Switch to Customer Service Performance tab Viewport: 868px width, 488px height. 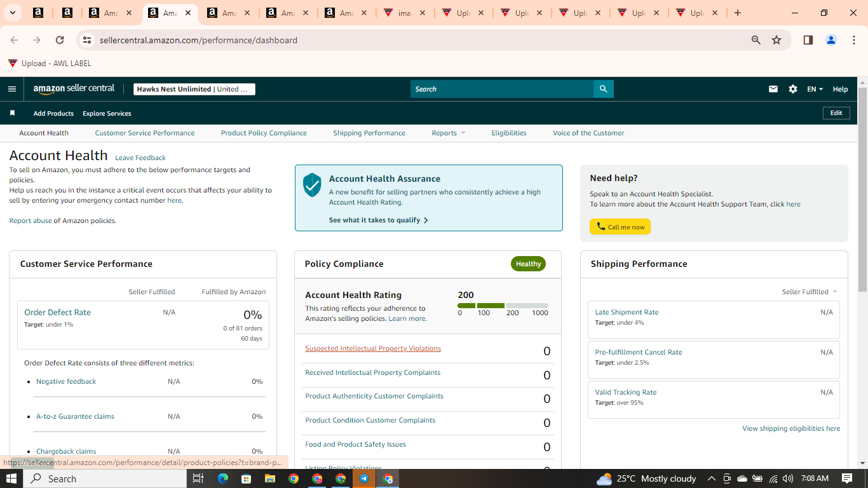click(x=145, y=133)
